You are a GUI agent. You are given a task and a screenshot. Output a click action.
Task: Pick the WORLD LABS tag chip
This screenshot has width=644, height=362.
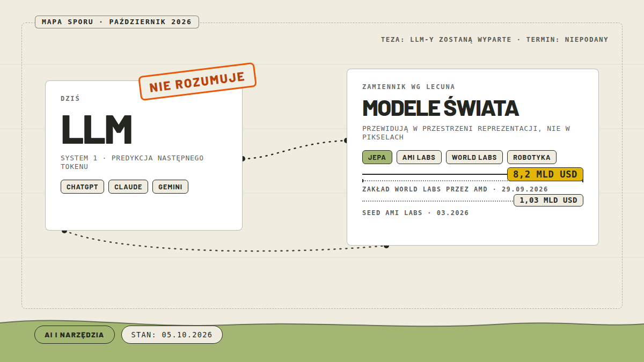[x=474, y=157]
